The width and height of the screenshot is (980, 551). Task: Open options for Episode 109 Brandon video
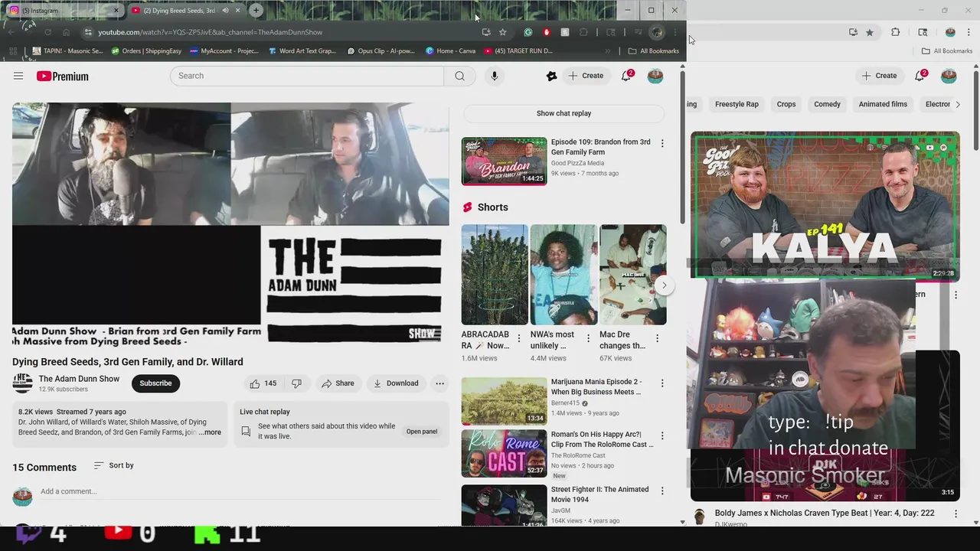(x=662, y=143)
